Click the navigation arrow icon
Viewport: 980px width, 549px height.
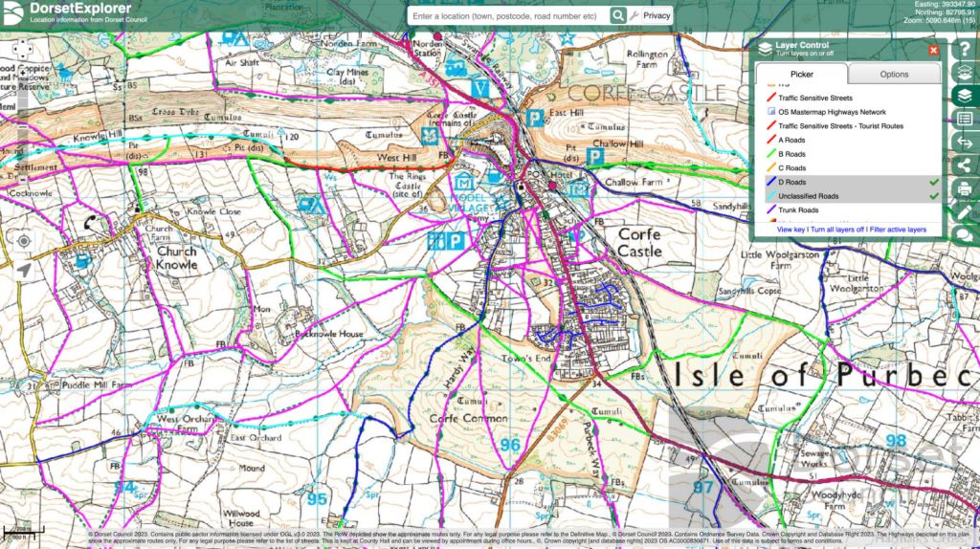[x=24, y=270]
